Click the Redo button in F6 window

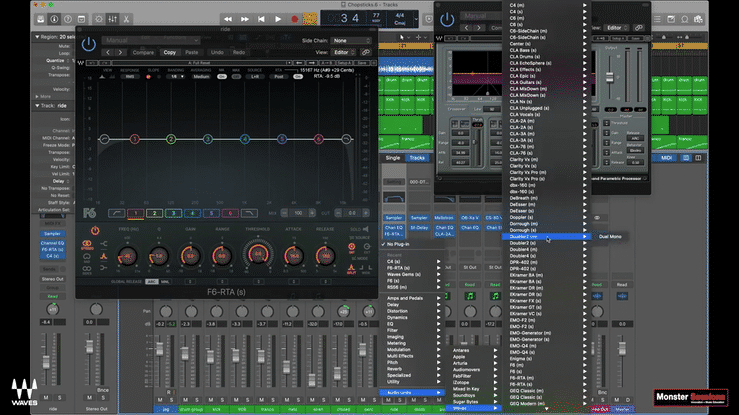pos(239,52)
